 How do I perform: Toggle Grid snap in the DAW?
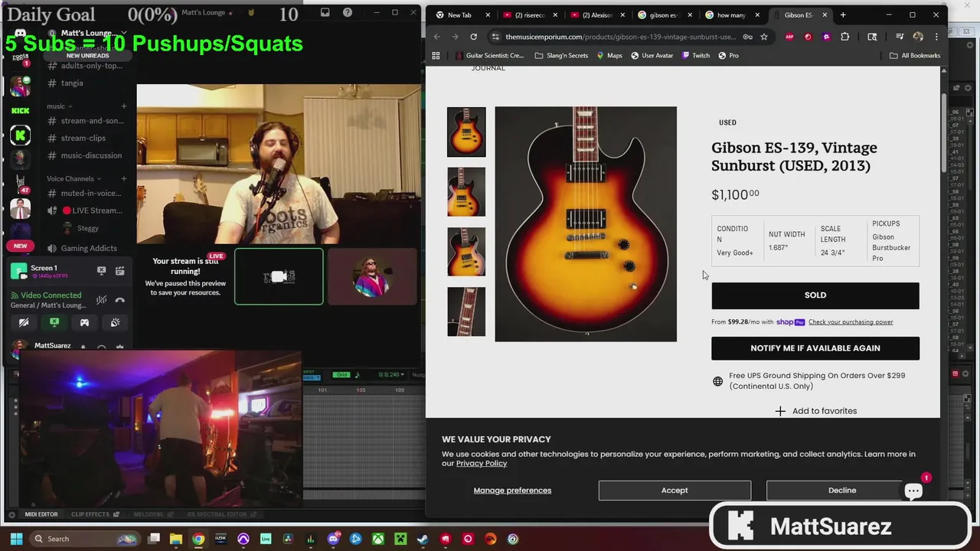341,374
